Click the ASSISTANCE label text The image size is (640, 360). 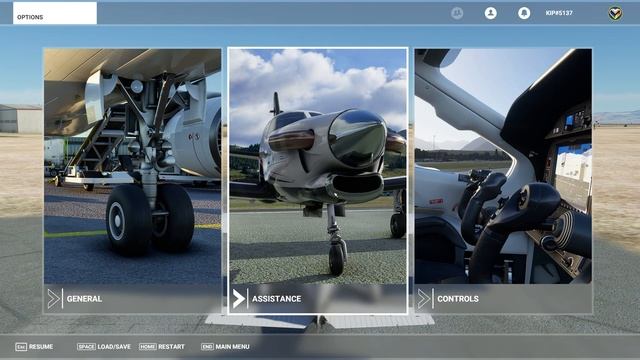(x=276, y=299)
